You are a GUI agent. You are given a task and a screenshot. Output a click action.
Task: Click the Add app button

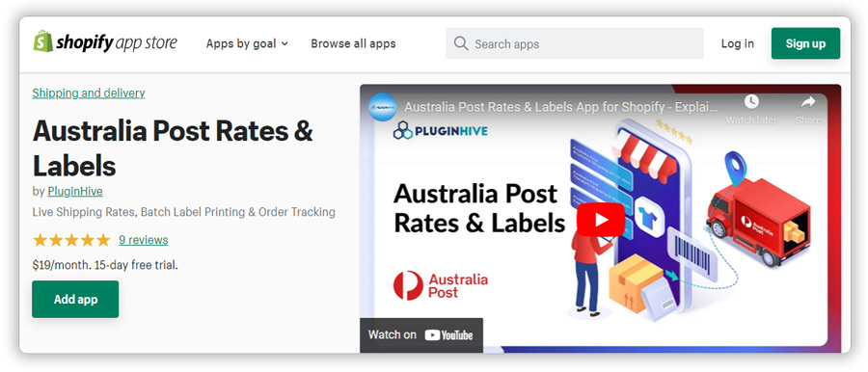[75, 300]
